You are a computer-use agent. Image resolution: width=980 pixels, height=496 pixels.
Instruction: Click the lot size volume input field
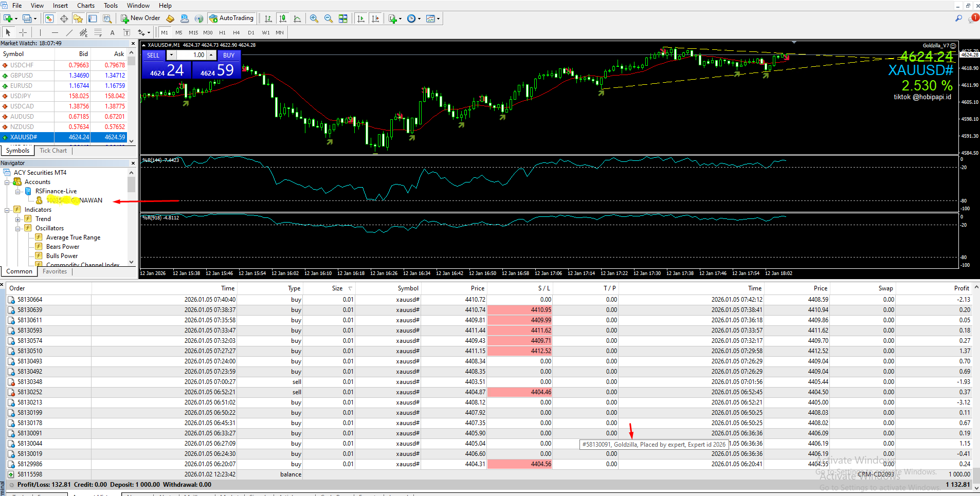point(191,56)
